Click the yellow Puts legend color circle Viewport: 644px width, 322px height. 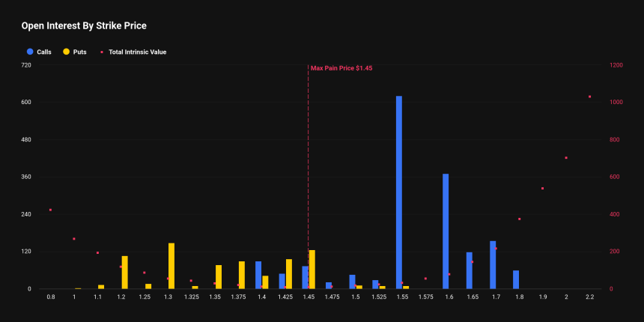tap(67, 52)
